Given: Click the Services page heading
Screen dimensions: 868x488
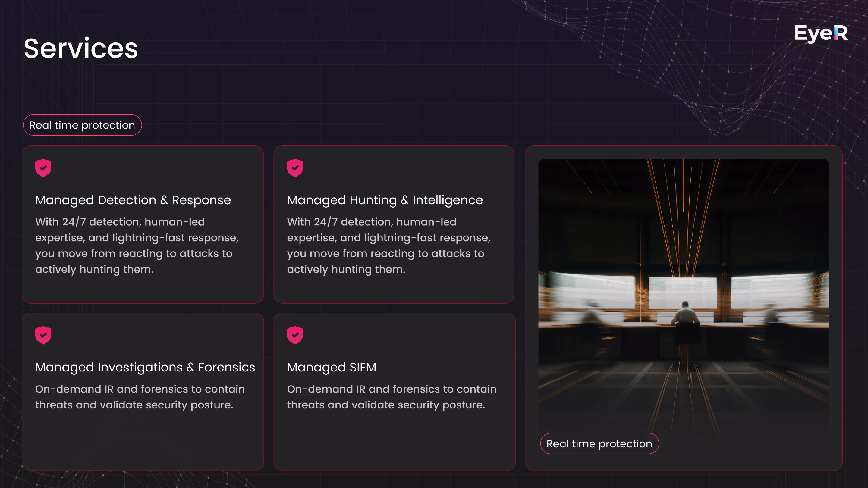Looking at the screenshot, I should (81, 48).
